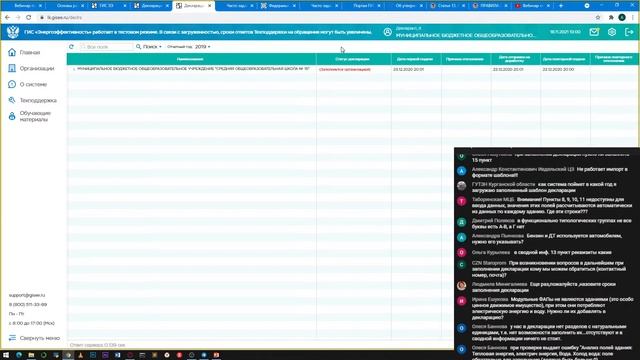Open the Windows Start menu

pos(6,355)
